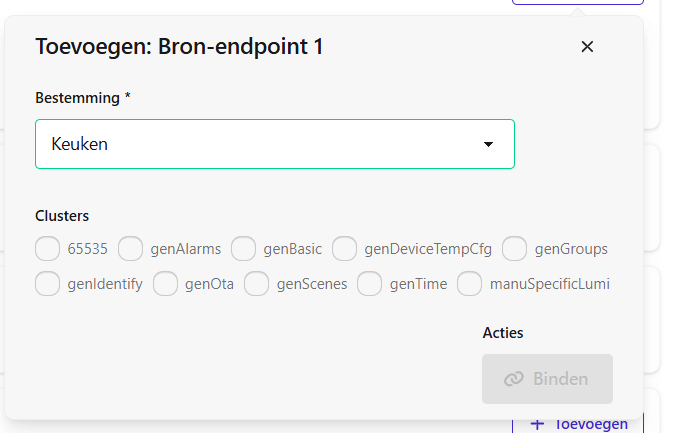Image resolution: width=674 pixels, height=433 pixels.
Task: Select the genBasic cluster checkbox
Action: pyautogui.click(x=243, y=248)
